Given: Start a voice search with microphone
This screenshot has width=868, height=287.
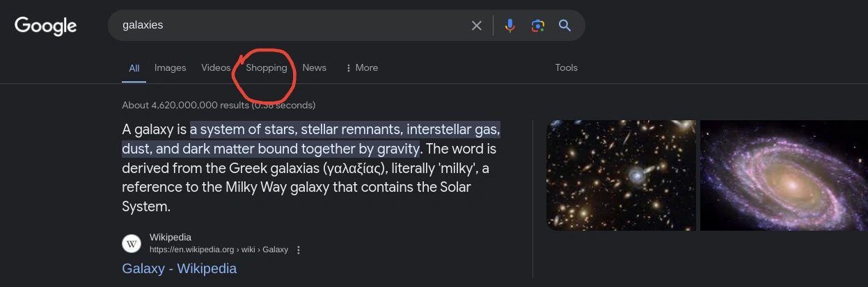Looking at the screenshot, I should pyautogui.click(x=510, y=26).
